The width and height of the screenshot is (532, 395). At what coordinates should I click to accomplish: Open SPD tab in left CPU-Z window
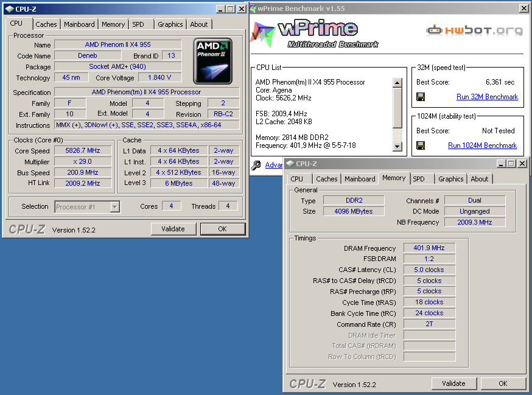[138, 24]
